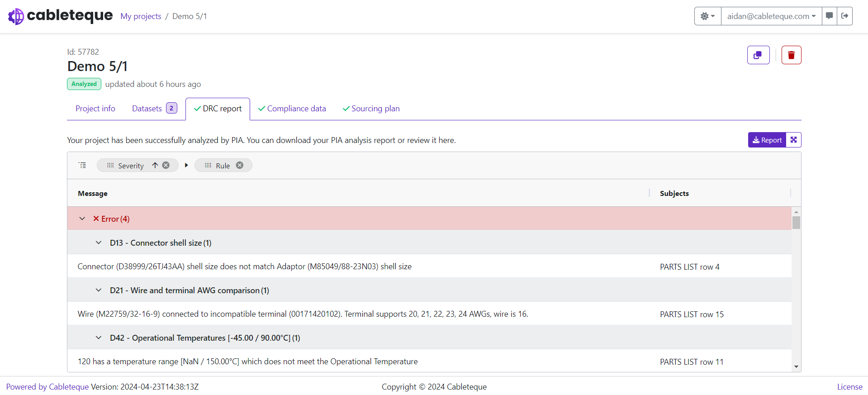Duplicate the project with the copy icon
The image size is (868, 395).
[x=758, y=55]
